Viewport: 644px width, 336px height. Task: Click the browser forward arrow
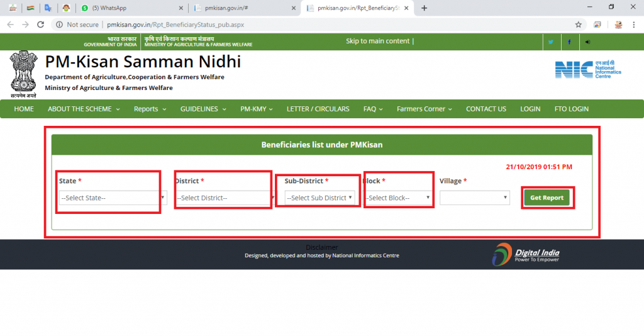(x=25, y=25)
